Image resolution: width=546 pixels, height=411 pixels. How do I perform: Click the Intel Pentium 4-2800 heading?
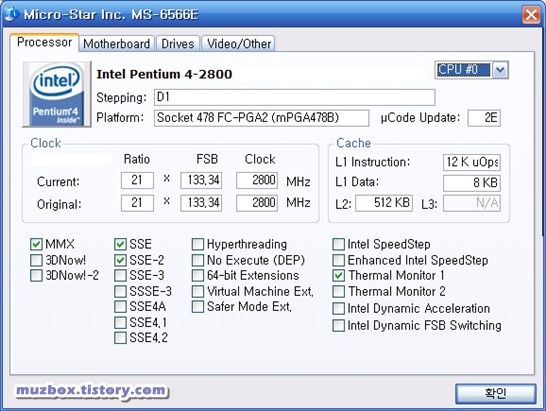click(x=164, y=74)
